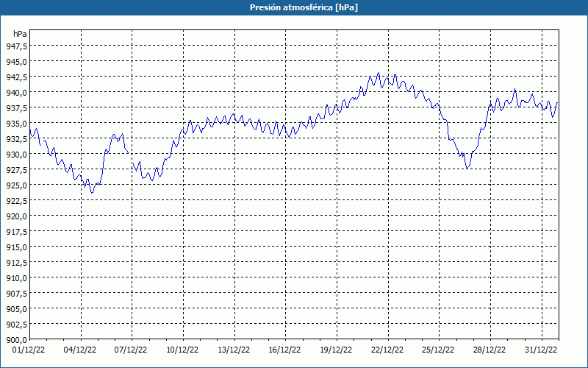The height and width of the screenshot is (368, 588).
Task: Select the 942,5 y-axis label
Action: pyautogui.click(x=16, y=77)
